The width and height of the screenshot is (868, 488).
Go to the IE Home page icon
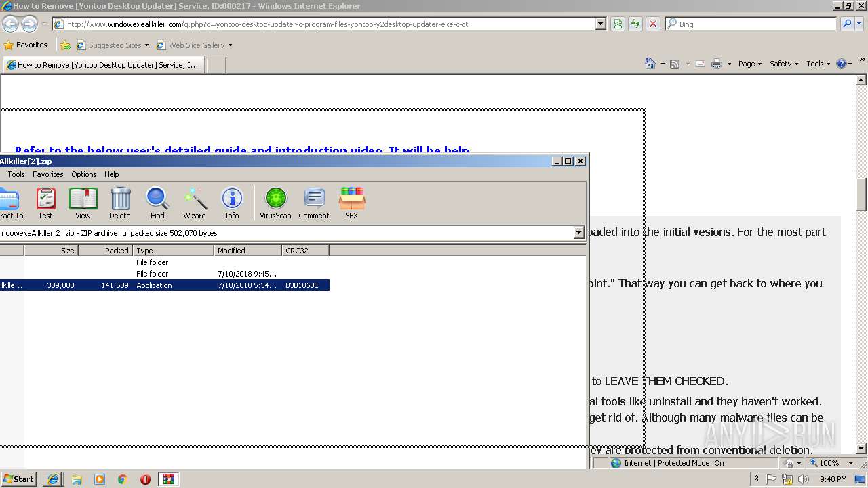coord(650,64)
